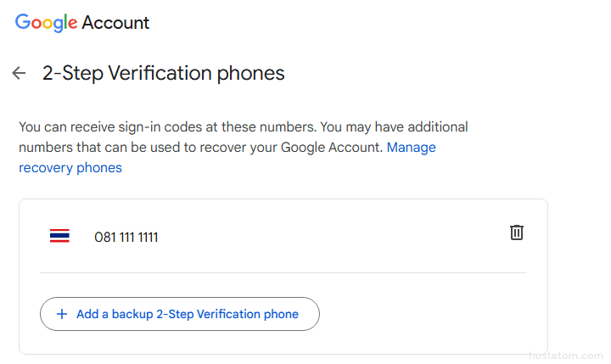Click the Thailand flag icon
The image size is (611, 364).
(59, 237)
